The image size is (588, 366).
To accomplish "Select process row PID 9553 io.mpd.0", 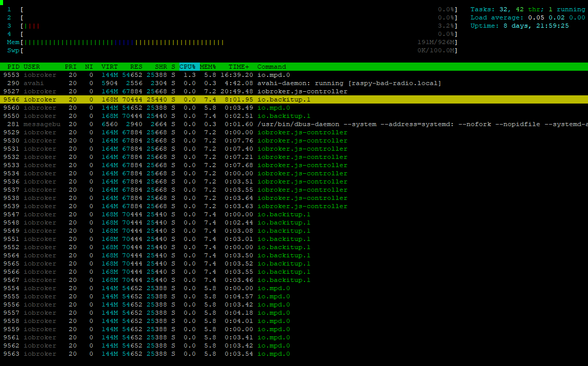I will click(x=294, y=75).
